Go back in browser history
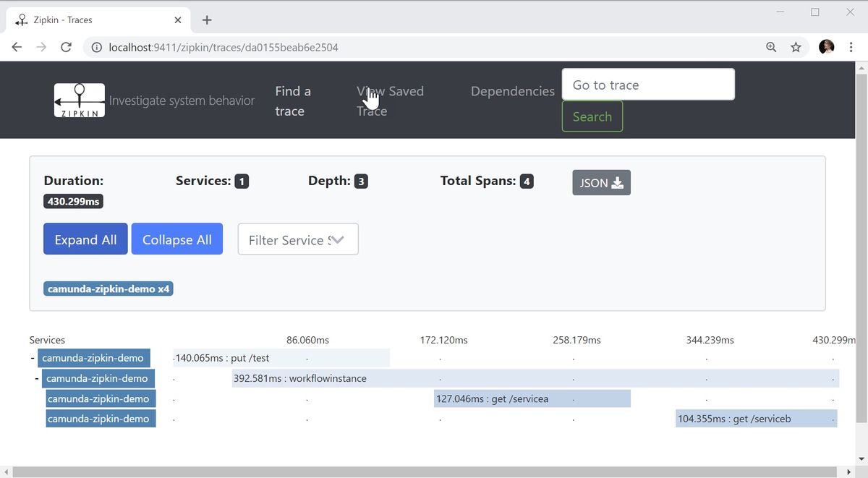 (17, 47)
